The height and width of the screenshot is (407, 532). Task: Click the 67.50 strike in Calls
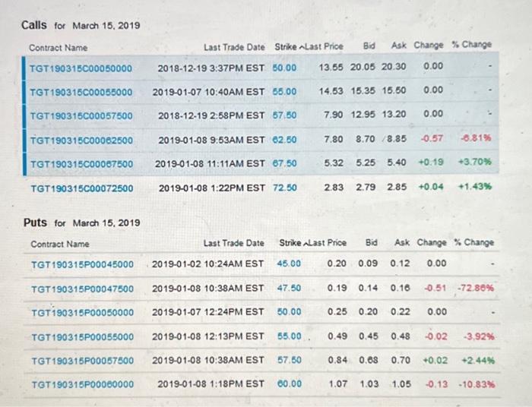[285, 163]
